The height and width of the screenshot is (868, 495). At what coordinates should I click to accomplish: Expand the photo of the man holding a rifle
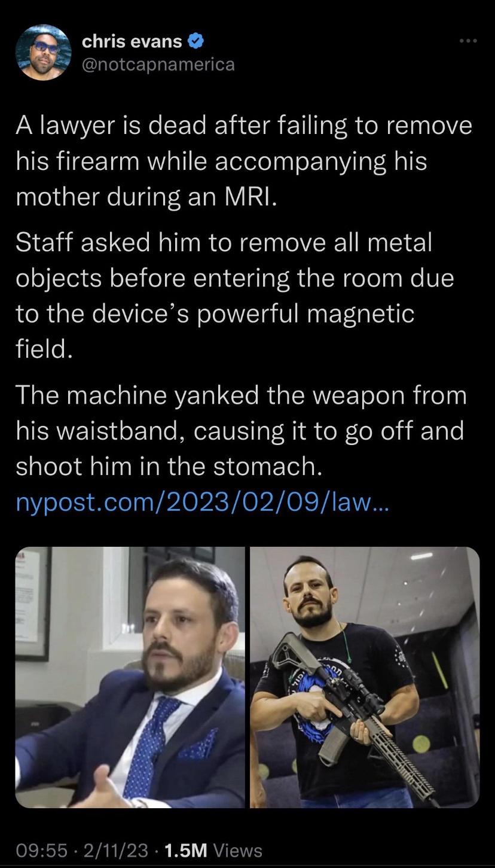pos(365,677)
